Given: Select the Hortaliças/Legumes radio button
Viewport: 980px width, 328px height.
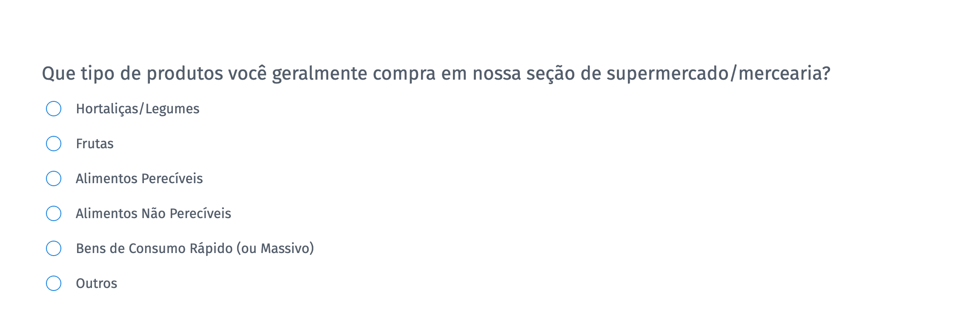Looking at the screenshot, I should point(54,109).
